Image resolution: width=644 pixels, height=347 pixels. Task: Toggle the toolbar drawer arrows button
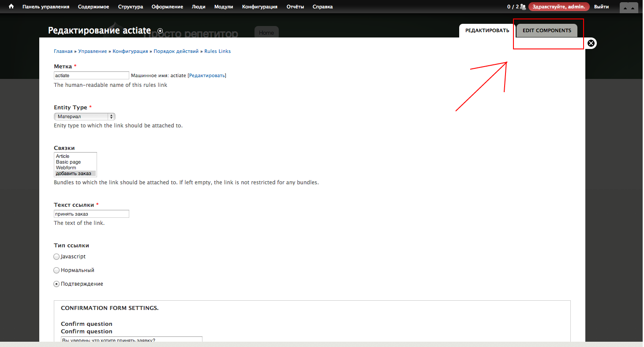point(629,7)
